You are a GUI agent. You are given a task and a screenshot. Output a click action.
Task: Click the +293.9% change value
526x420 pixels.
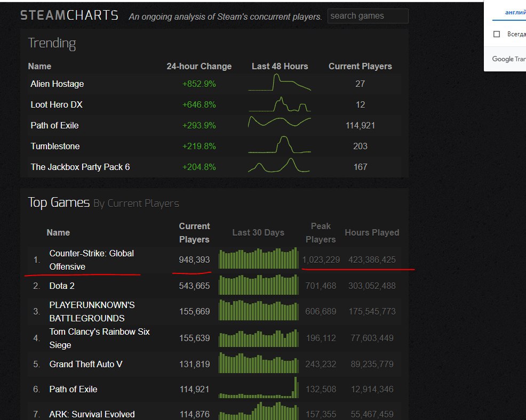pos(199,125)
